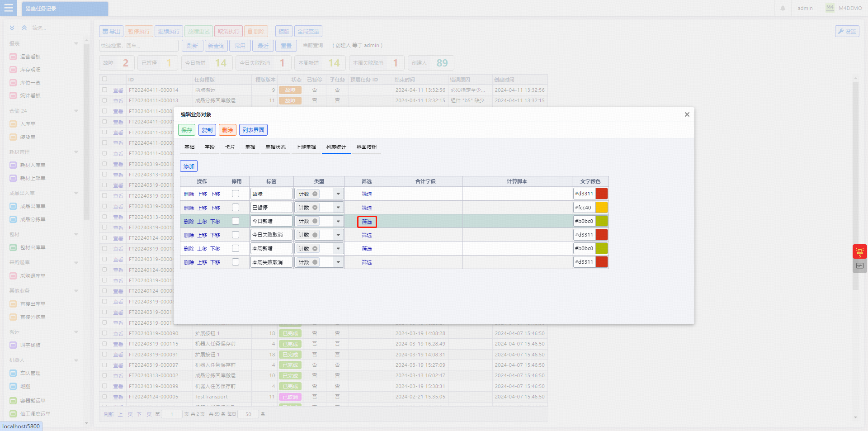Open 车队管理 sidebar item

pos(30,373)
